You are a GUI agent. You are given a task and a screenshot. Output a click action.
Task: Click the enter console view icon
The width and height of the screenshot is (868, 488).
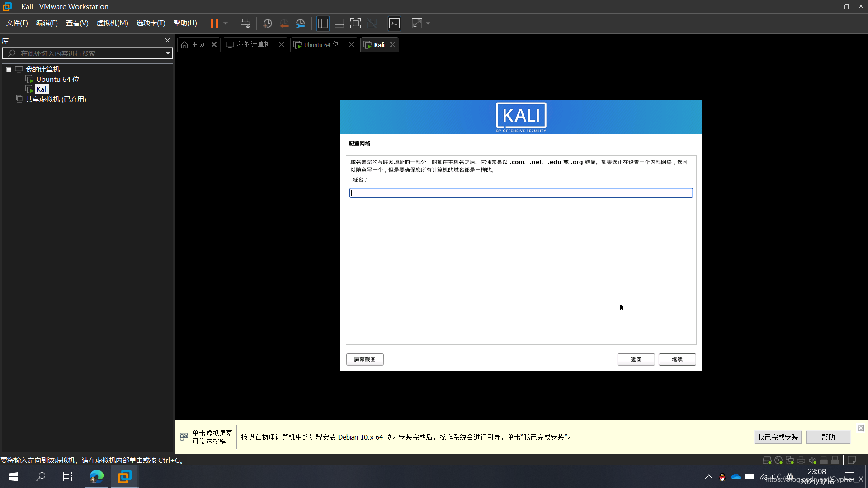[394, 23]
